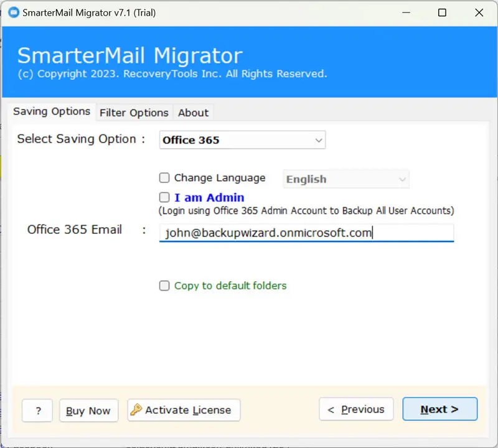Click inside the Office 365 Email field
Image resolution: width=498 pixels, height=448 pixels.
pyautogui.click(x=306, y=233)
